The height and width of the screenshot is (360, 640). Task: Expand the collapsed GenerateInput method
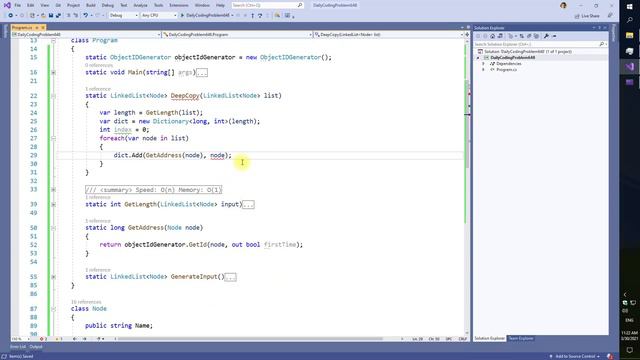click(53, 277)
